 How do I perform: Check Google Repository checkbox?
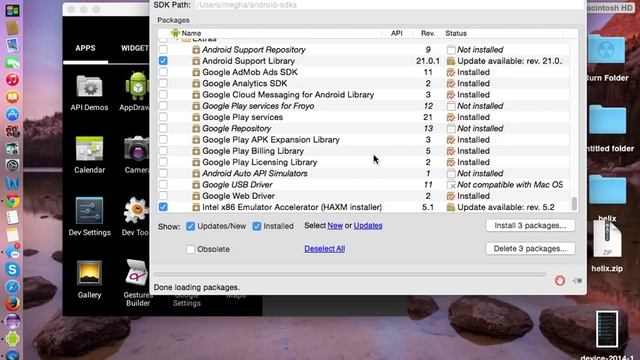pos(163,128)
